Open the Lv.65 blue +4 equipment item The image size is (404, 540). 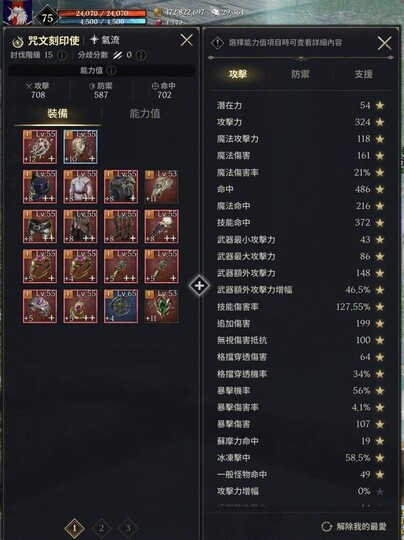point(121,306)
